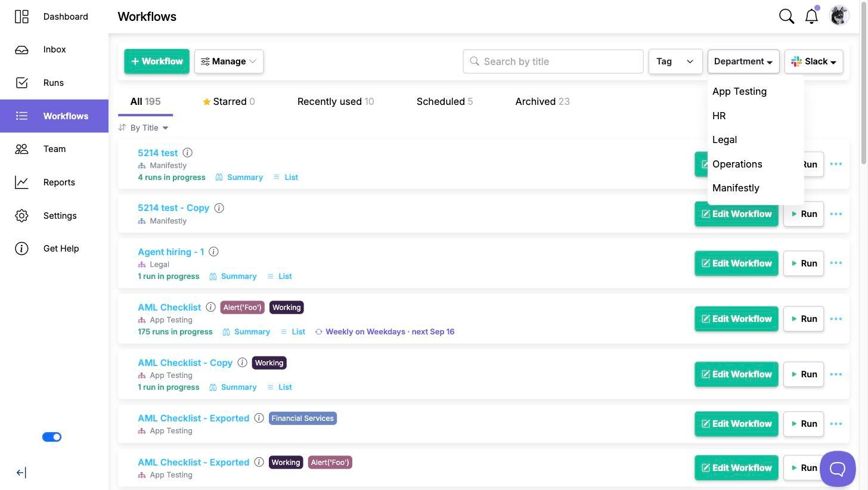Screen dimensions: 868x490
Task: Switch to Recently used tab
Action: coord(336,101)
